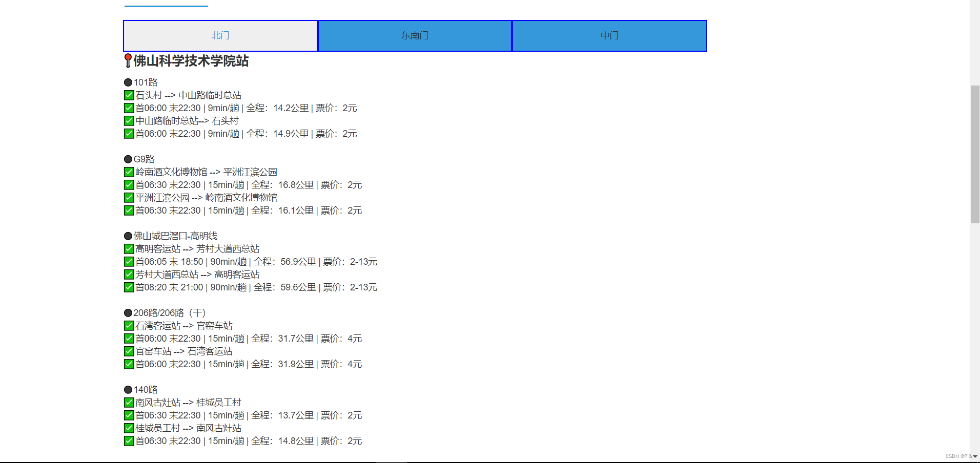Click the green check before 高明客运站 --> 芳村大道西总站
980x463 pixels.
click(129, 249)
